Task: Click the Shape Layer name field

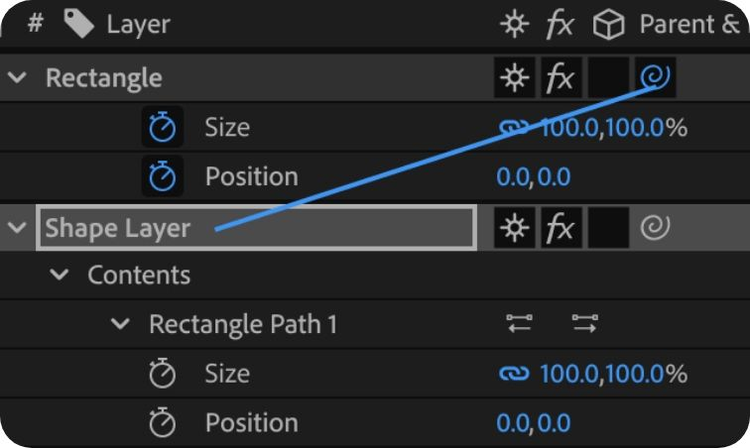Action: pos(256,228)
